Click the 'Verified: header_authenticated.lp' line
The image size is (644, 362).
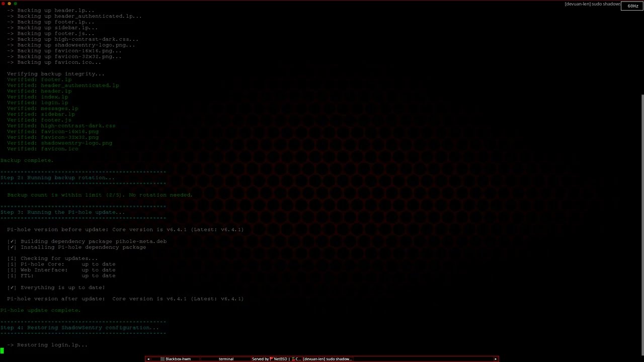[x=63, y=85]
